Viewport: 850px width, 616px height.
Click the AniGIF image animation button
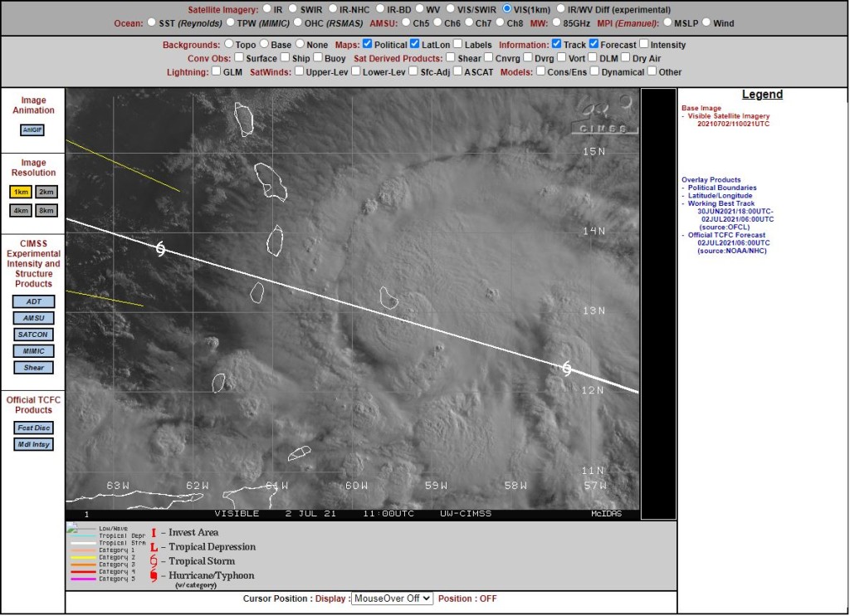[32, 130]
